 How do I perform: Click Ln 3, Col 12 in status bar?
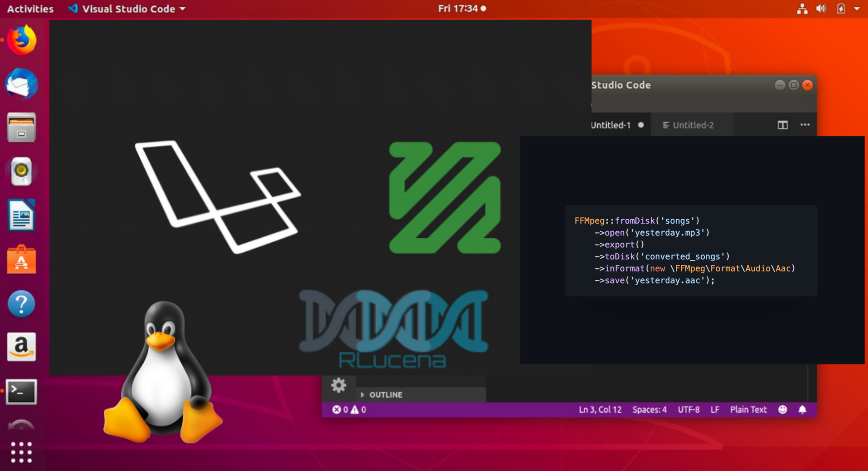(600, 410)
